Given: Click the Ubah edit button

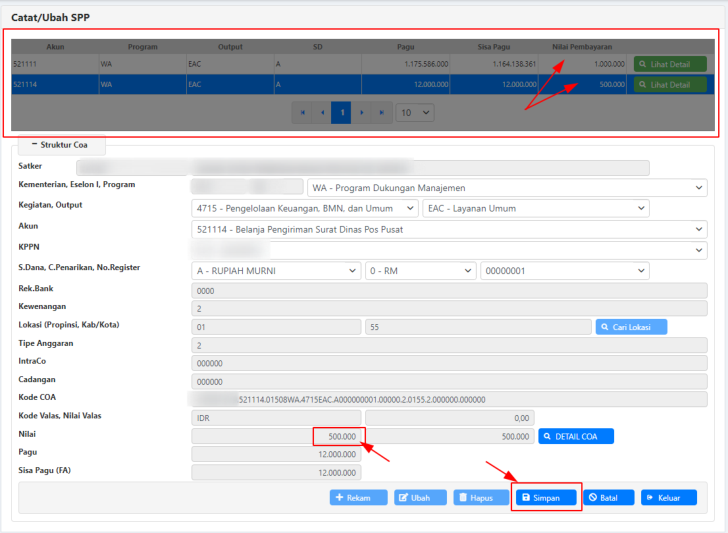Looking at the screenshot, I should click(x=420, y=497).
